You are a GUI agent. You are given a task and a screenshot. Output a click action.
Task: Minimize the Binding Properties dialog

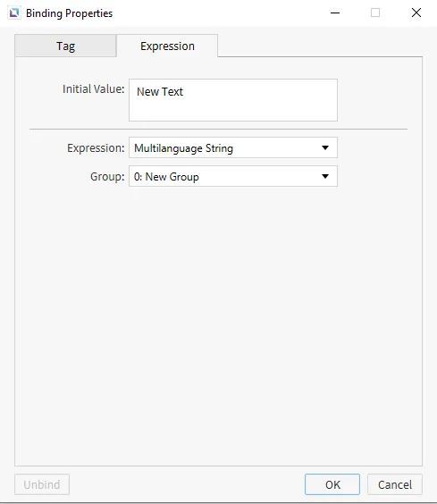click(335, 13)
